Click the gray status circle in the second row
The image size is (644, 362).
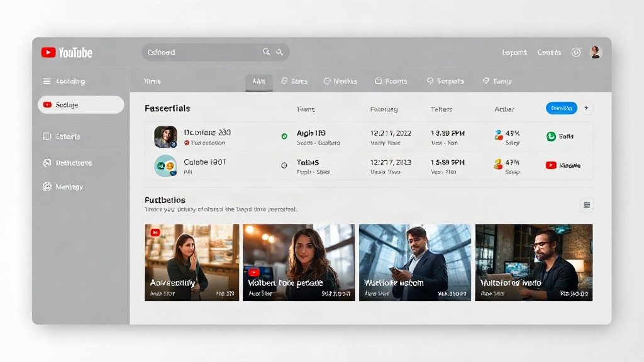(284, 165)
